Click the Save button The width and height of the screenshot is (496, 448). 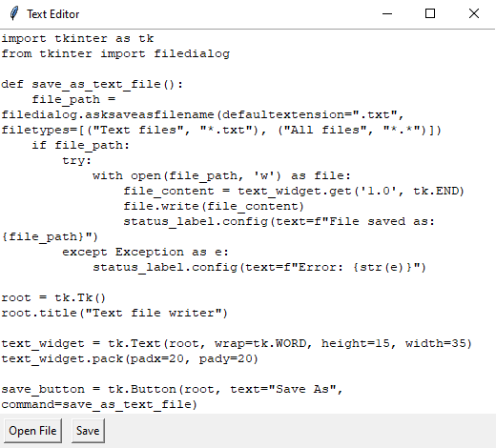click(88, 431)
